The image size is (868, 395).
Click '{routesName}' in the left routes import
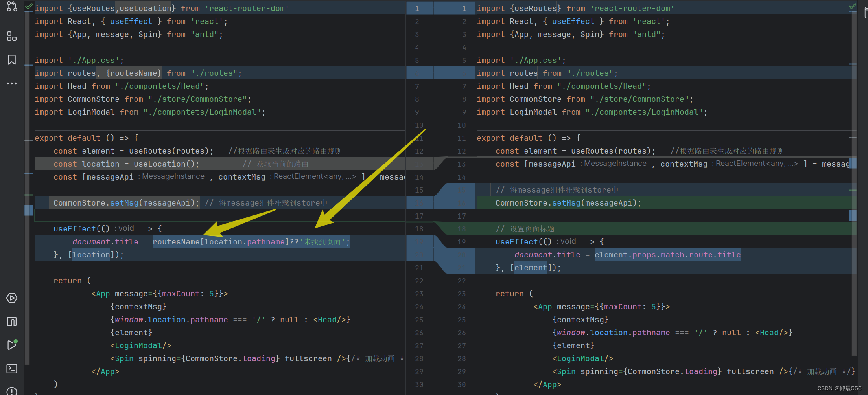pyautogui.click(x=134, y=73)
